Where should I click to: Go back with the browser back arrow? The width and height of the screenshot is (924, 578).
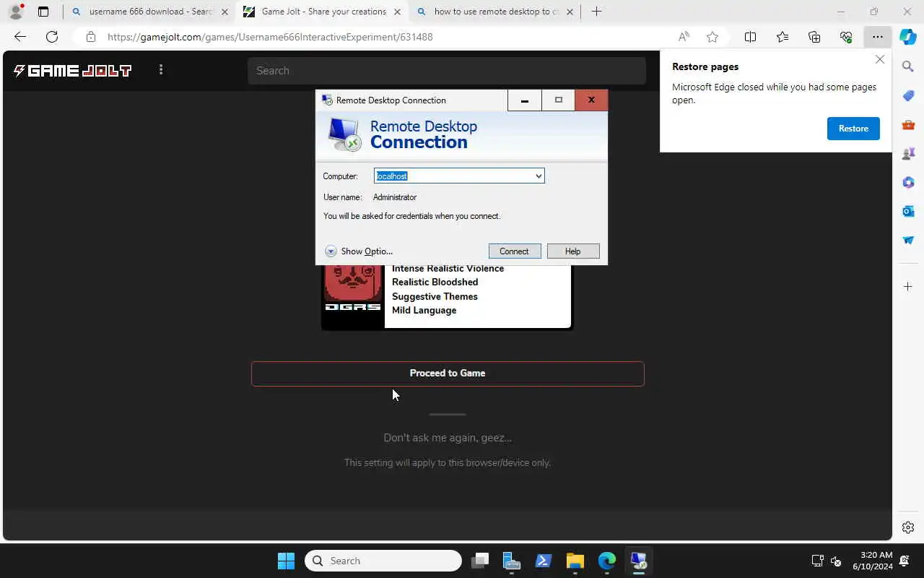click(x=20, y=37)
